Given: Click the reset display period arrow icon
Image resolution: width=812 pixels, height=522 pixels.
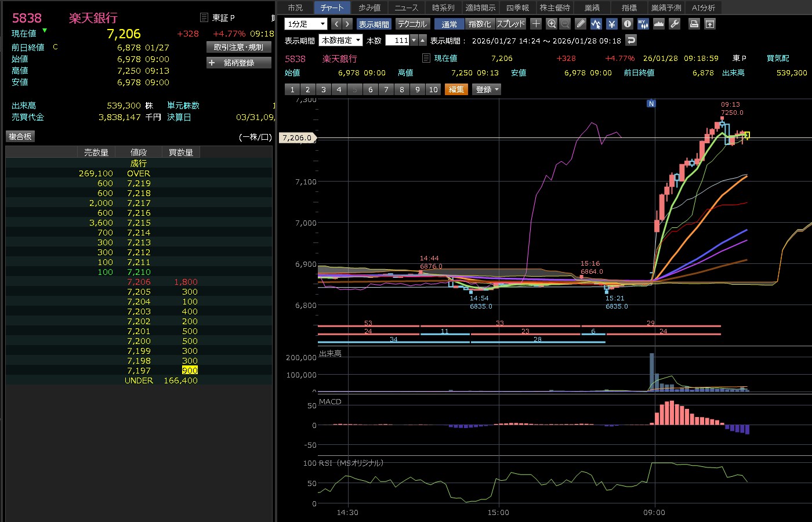Looking at the screenshot, I should coord(632,40).
